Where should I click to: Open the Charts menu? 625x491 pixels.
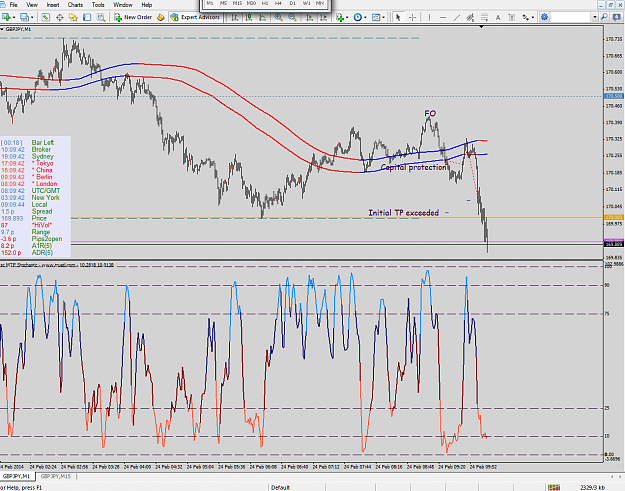click(x=75, y=5)
